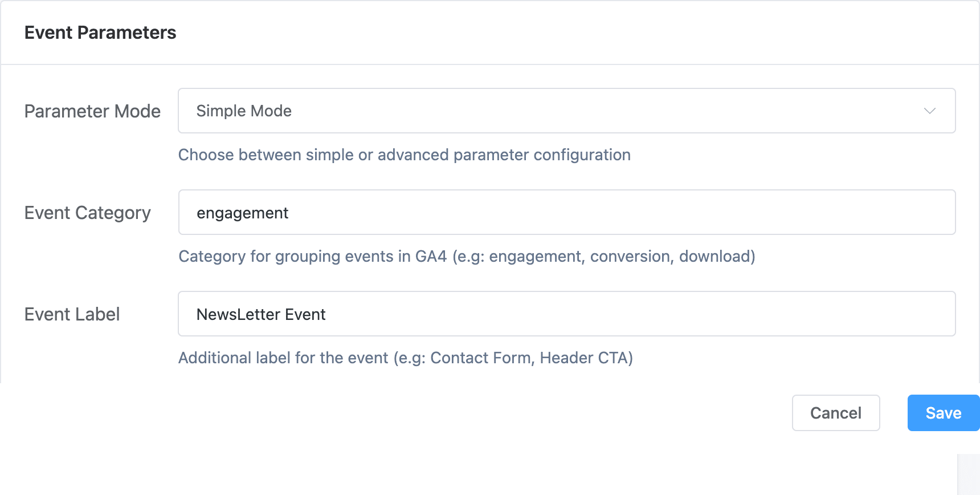The width and height of the screenshot is (980, 495).
Task: Click the GA4 category grouping hint text
Action: [x=466, y=256]
